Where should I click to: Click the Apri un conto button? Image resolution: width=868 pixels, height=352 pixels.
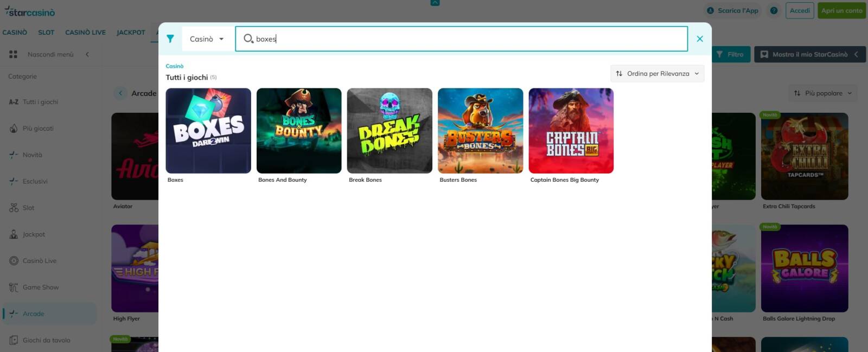coord(841,10)
